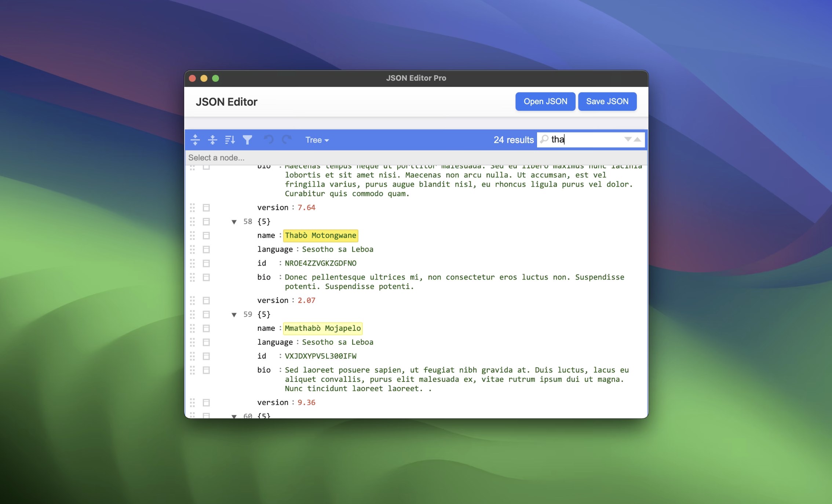Screen dimensions: 832x504
Task: Click the action menu icon on the id row
Action: tap(206, 263)
